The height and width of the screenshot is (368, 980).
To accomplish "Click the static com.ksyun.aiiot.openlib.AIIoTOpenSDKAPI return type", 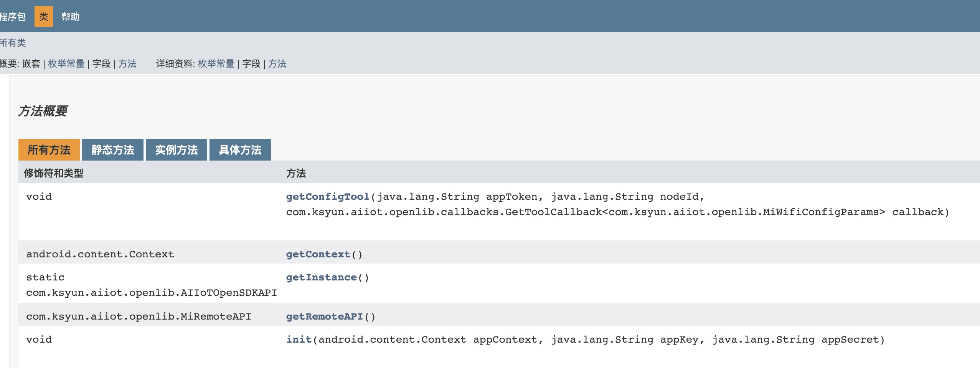I will [152, 285].
